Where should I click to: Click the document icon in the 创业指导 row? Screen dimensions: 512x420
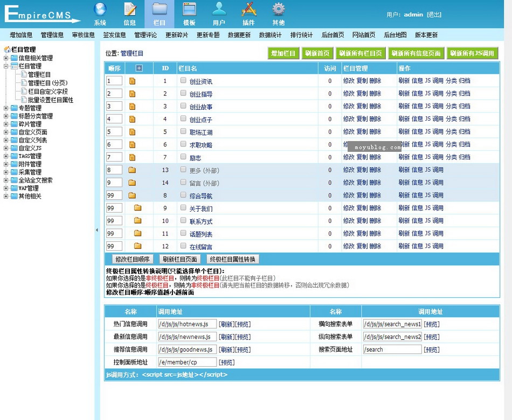pos(132,94)
